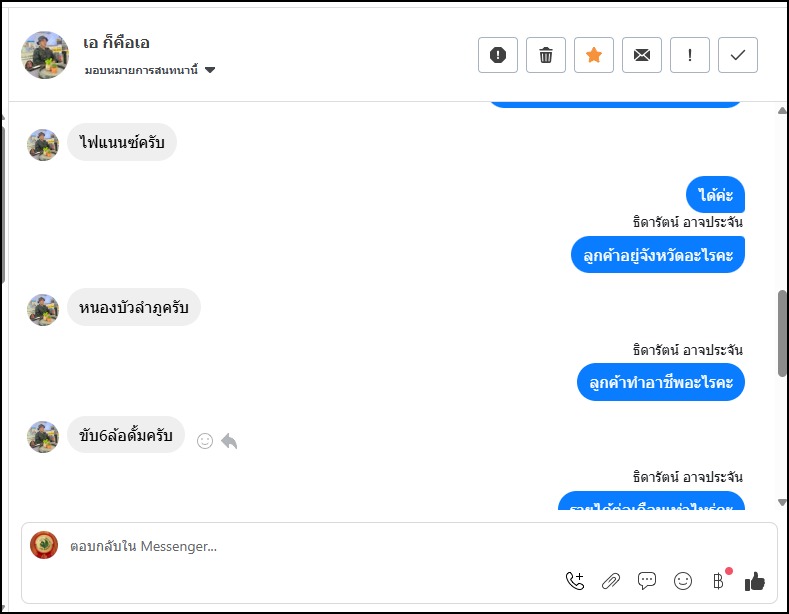Click the หนองบัวลำภูครับ message bubble
The width and height of the screenshot is (789, 614).
coord(134,308)
